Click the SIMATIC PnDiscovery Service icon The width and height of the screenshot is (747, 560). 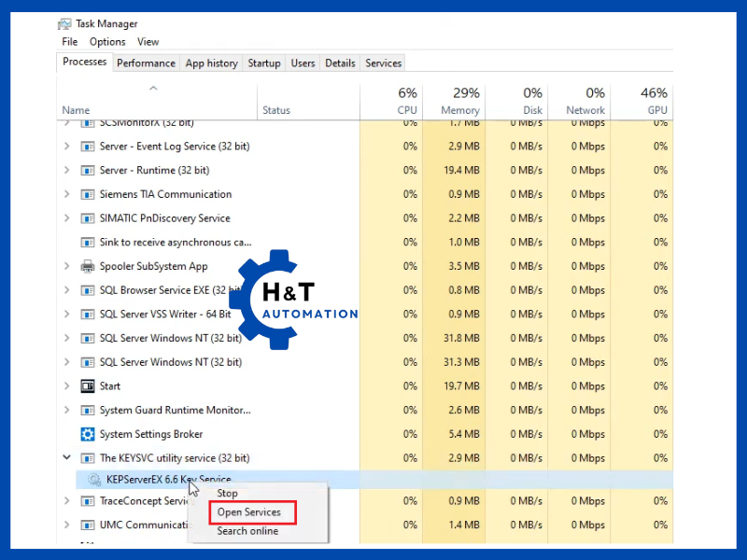pyautogui.click(x=88, y=218)
